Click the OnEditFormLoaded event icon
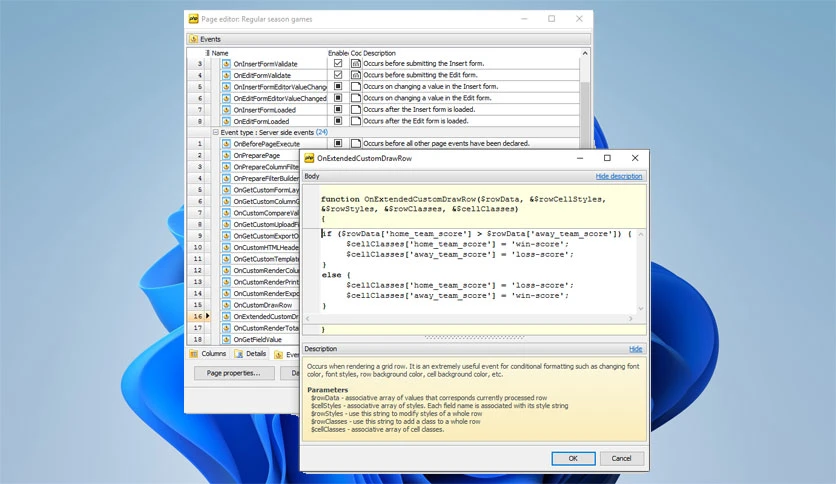836x484 pixels. coord(226,121)
